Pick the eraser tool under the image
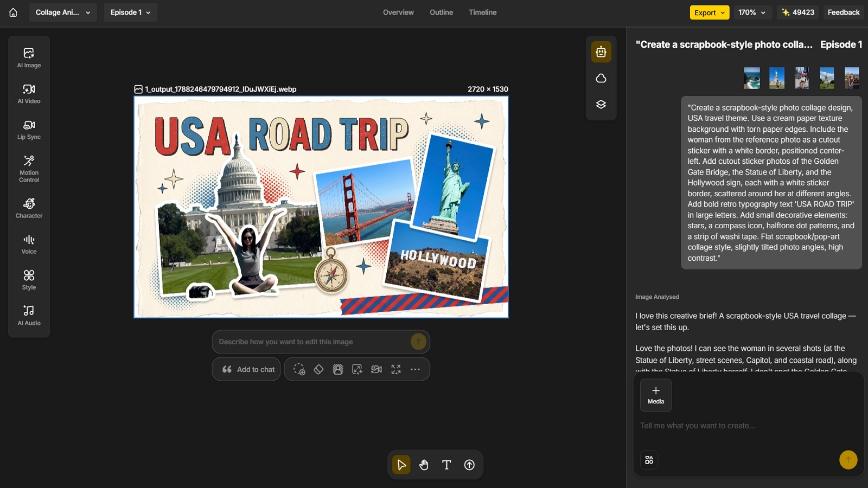This screenshot has height=488, width=868. coord(318,369)
